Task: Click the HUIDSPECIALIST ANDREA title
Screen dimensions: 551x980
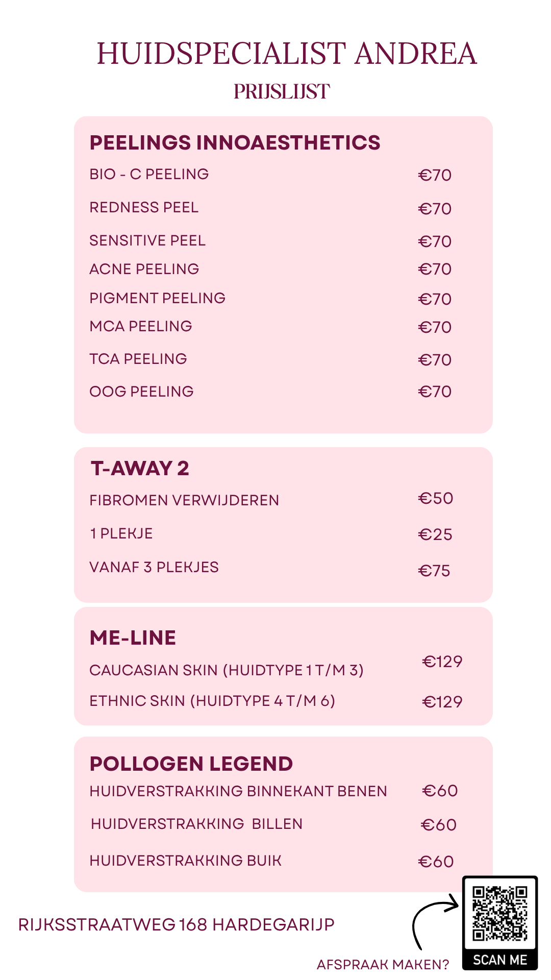Action: point(287,54)
